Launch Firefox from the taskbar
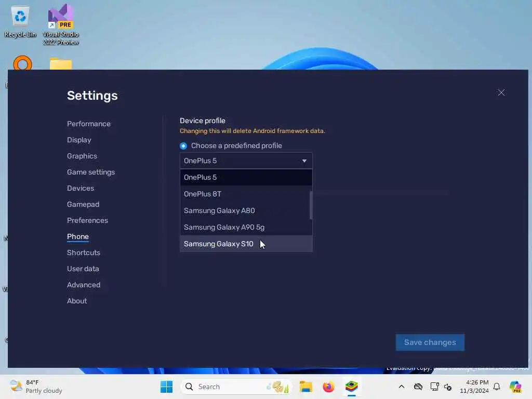The width and height of the screenshot is (532, 399). (328, 387)
